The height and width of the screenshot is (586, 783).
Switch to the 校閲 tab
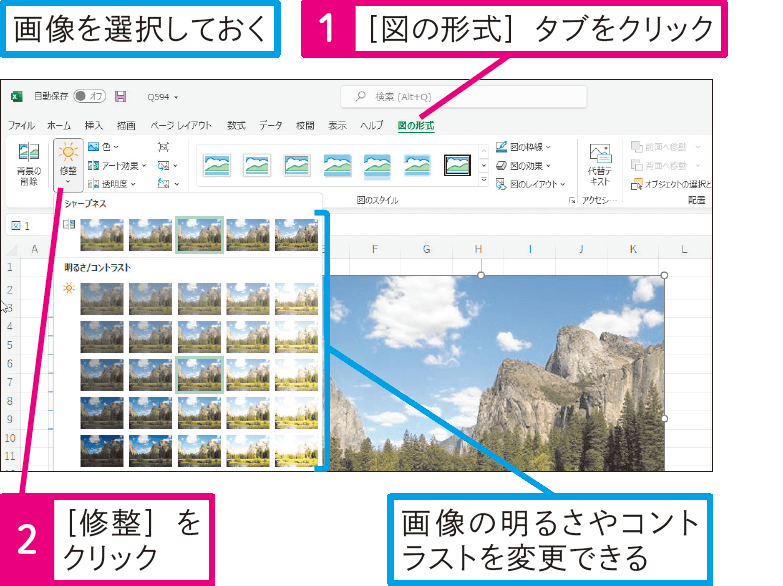305,125
